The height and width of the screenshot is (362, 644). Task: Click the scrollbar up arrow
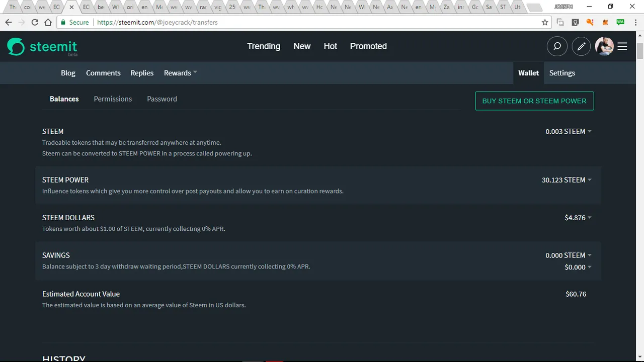[640, 36]
